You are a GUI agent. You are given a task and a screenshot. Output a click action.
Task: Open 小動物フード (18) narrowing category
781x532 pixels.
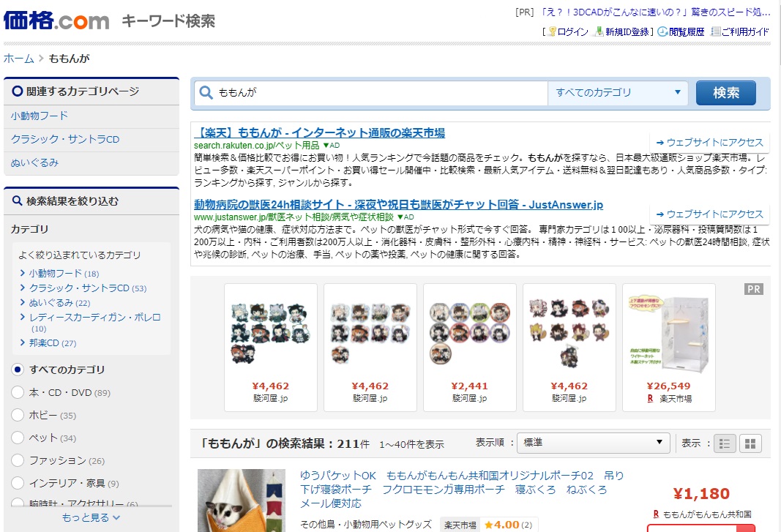click(x=64, y=274)
